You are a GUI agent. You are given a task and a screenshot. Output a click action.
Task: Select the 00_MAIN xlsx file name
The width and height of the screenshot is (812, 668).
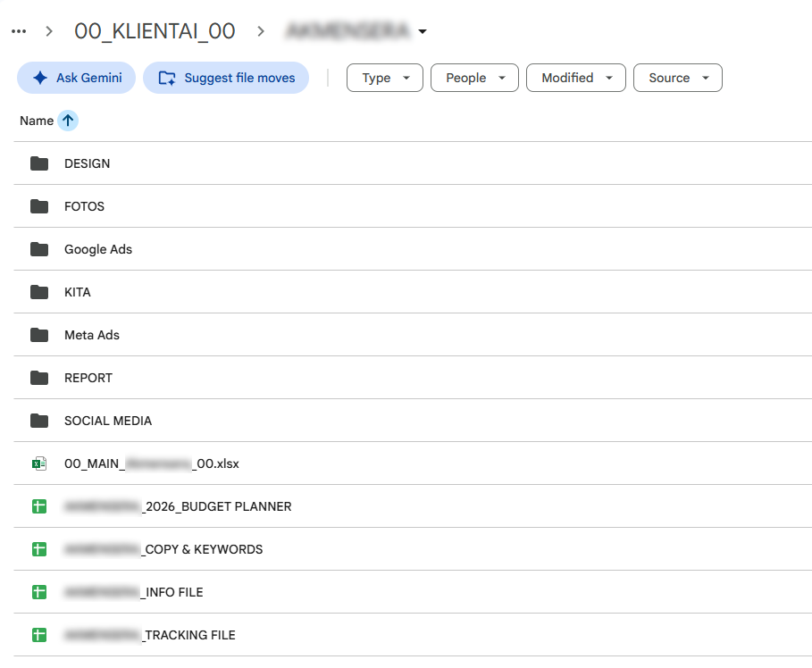coord(152,463)
